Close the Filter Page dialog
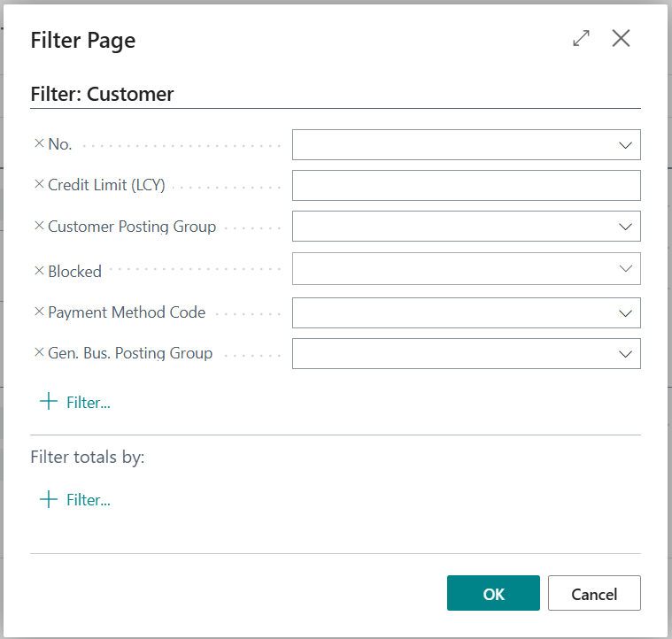 [621, 38]
